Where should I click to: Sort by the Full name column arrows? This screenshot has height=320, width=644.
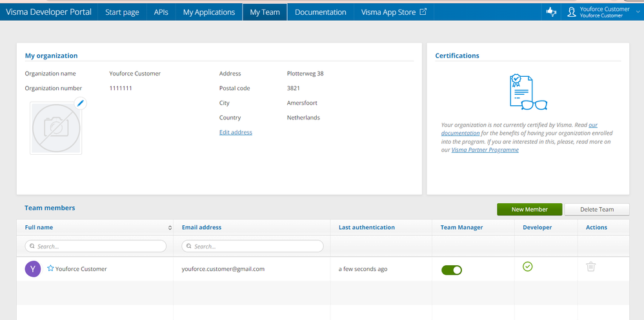coord(170,228)
